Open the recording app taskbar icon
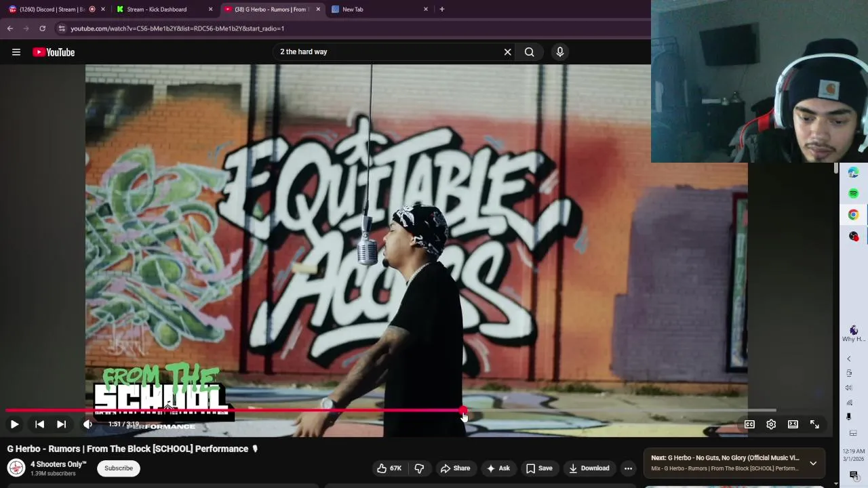Image resolution: width=868 pixels, height=488 pixels. 854,237
